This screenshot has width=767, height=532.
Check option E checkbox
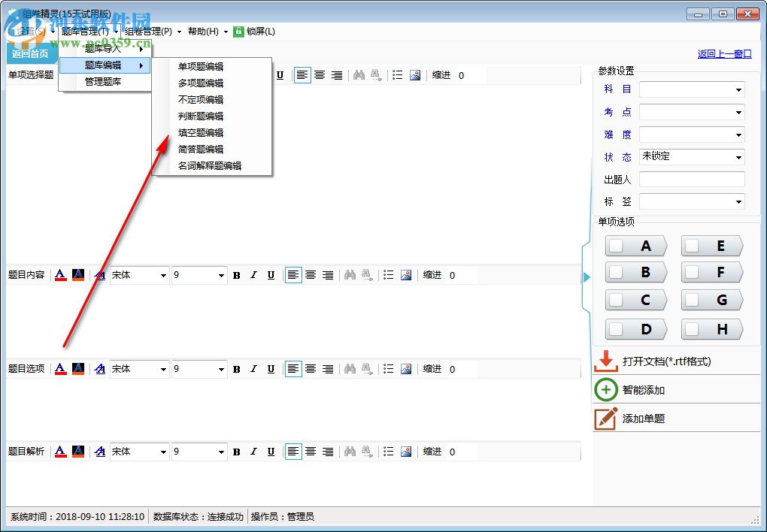(x=692, y=246)
